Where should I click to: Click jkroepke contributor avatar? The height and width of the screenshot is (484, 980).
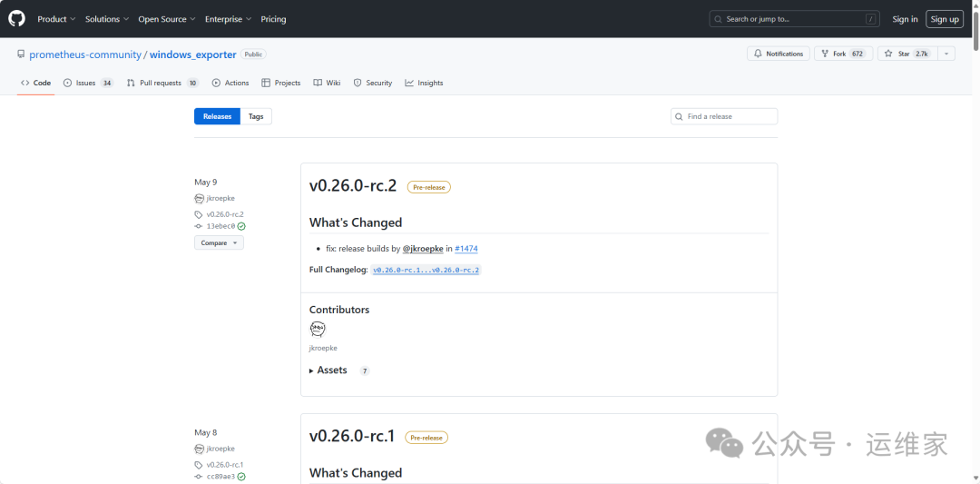pos(318,329)
